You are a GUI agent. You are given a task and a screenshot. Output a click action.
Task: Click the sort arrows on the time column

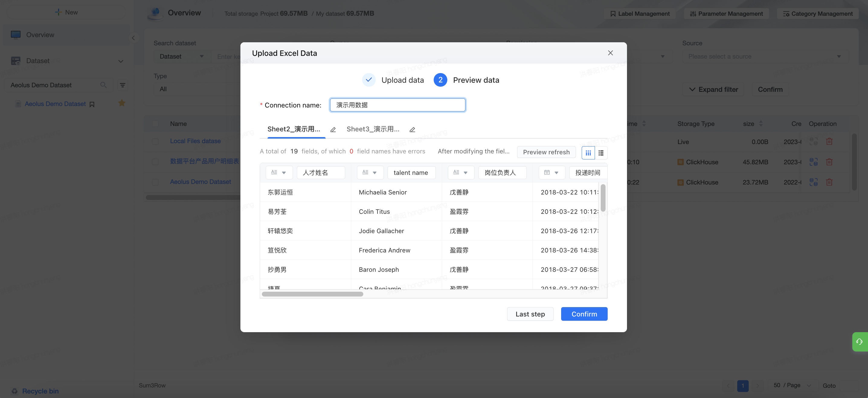644,124
